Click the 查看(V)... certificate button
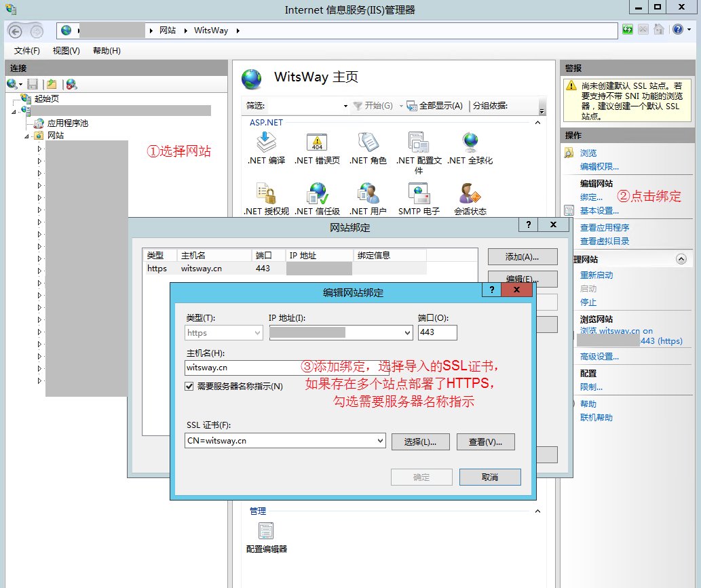 (485, 442)
